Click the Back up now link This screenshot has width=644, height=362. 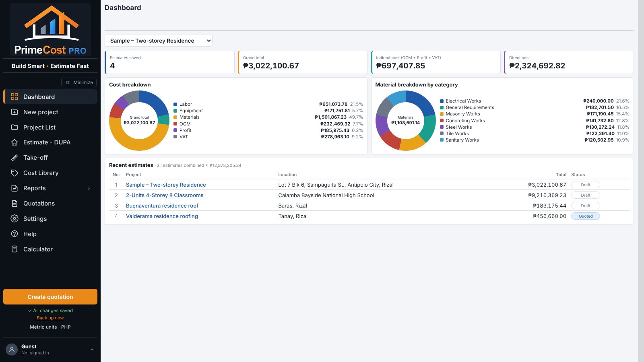[x=50, y=318]
